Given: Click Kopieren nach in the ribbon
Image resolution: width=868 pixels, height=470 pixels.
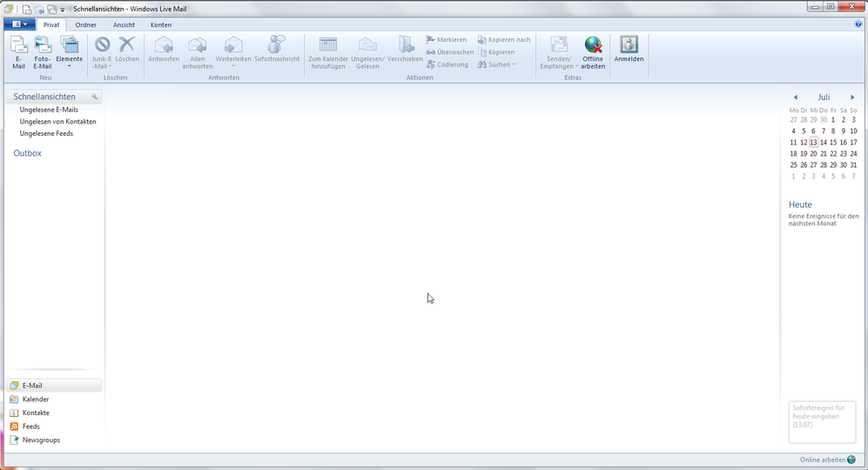Looking at the screenshot, I should click(504, 40).
